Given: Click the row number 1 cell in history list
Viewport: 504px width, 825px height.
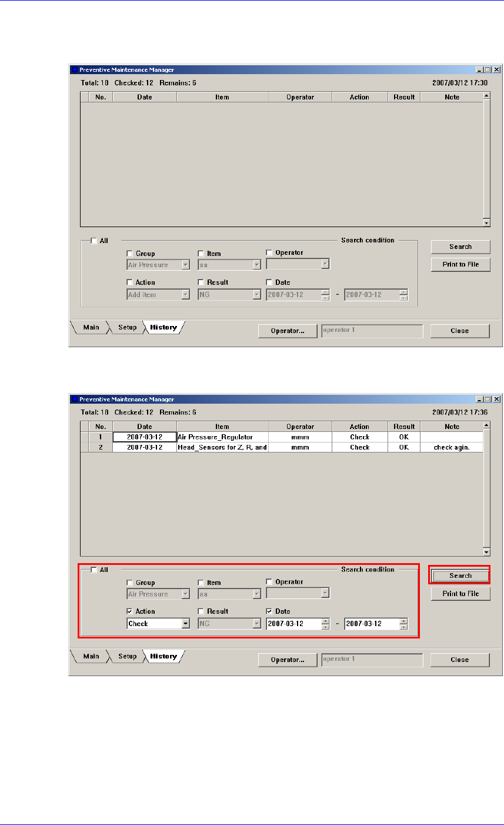Looking at the screenshot, I should click(x=101, y=437).
